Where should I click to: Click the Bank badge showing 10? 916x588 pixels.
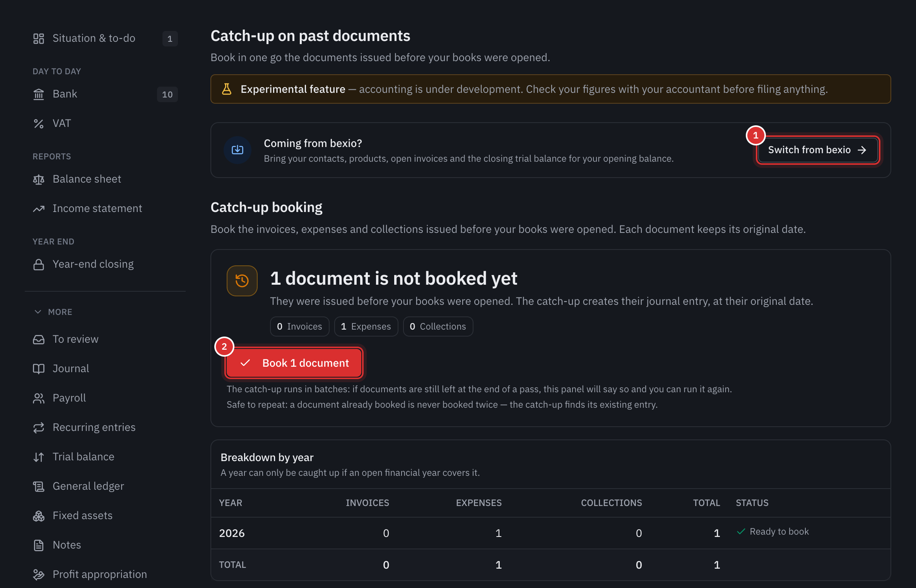pyautogui.click(x=167, y=94)
